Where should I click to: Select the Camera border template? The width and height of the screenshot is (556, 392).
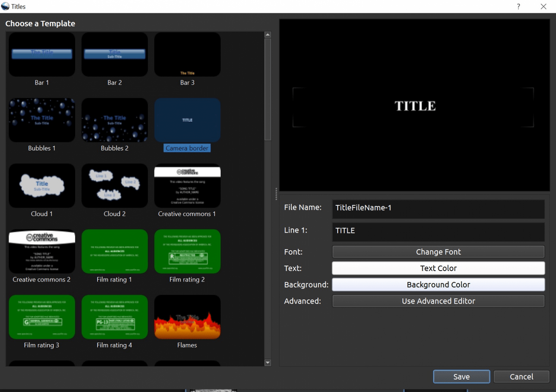(x=187, y=120)
